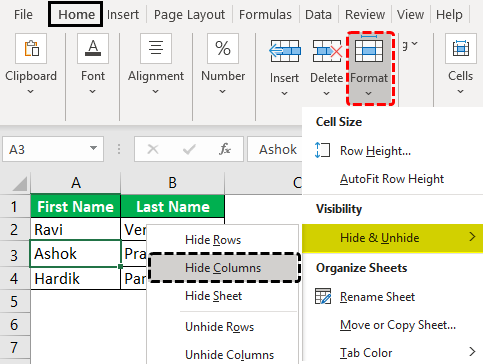This screenshot has height=364, width=483.
Task: Select the cell containing Ashok
Action: 76,254
